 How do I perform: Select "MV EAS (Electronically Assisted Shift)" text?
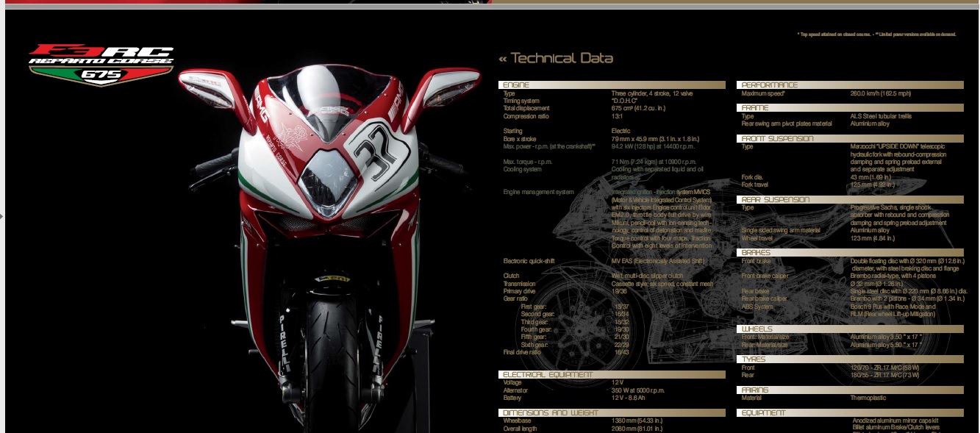[x=658, y=261]
